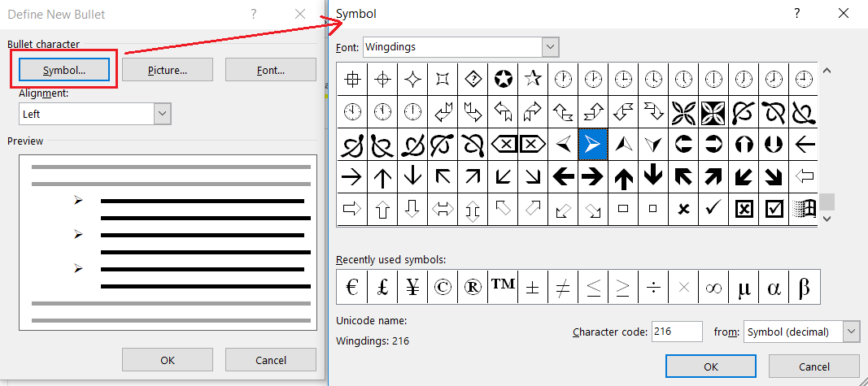Pick the checked ballot box symbol
Viewport: 868px width, 386px height.
pos(774,209)
